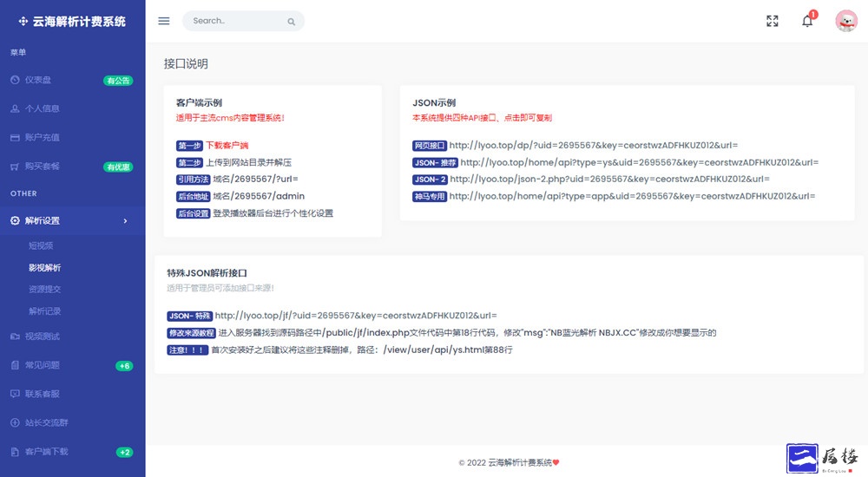Open the user avatar menu
Screen dimensions: 868x477
coord(845,21)
